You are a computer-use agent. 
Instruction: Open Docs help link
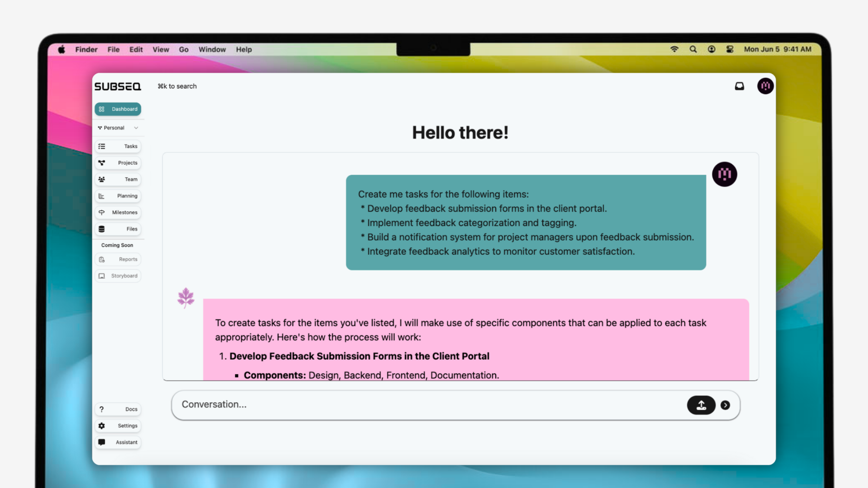tap(118, 409)
